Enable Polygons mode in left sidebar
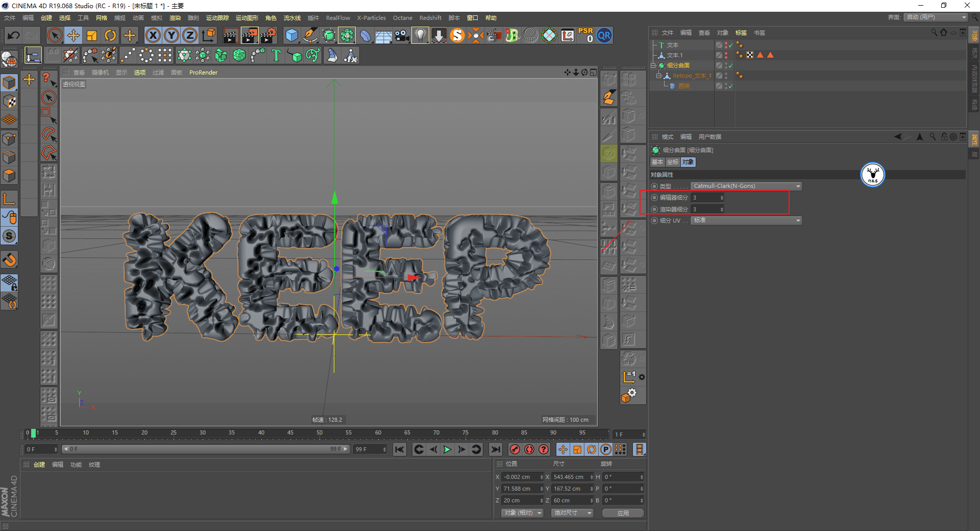Screen dimensions: 980x531 9,176
